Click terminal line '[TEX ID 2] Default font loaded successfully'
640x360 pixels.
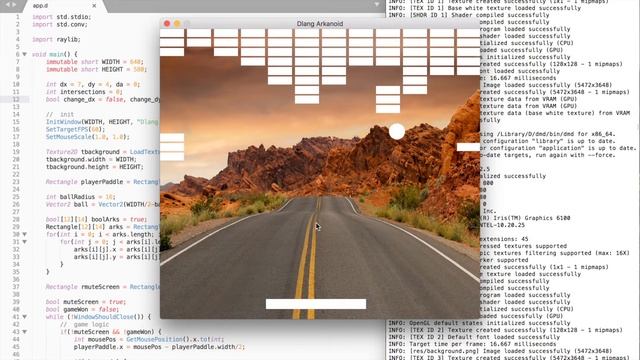click(474, 337)
